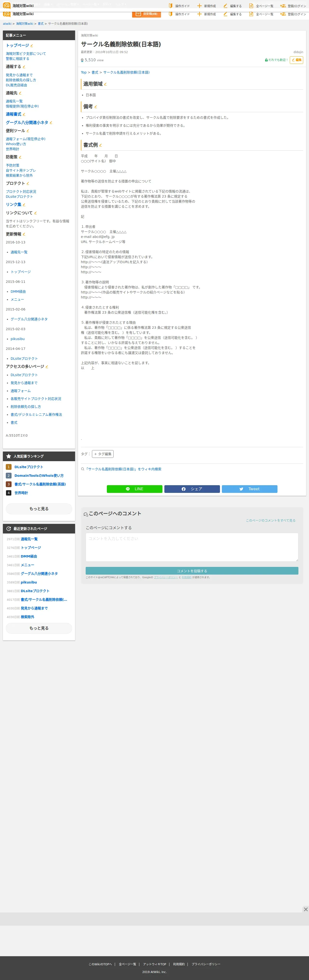Open 情報提供(現在停止中) sidebar link
This screenshot has height=980, width=309.
pyautogui.click(x=22, y=106)
